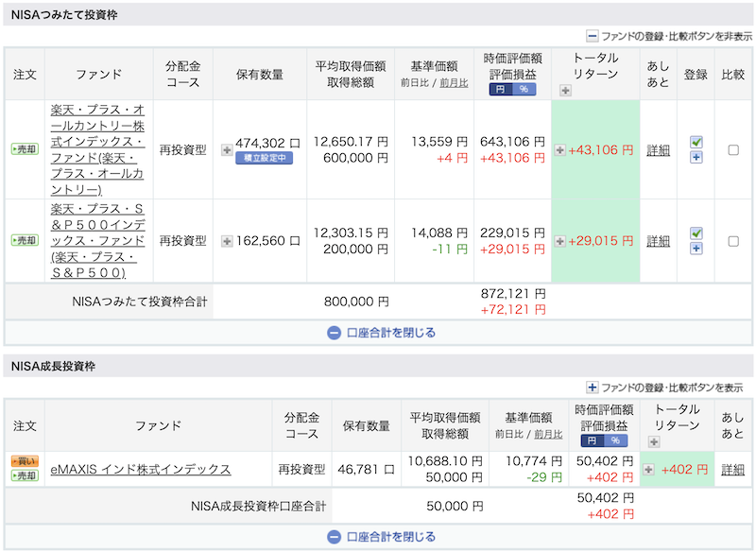Select 再投資型 cell in eMAXIS インド row
Viewport: 756px width, 552px height.
click(301, 470)
